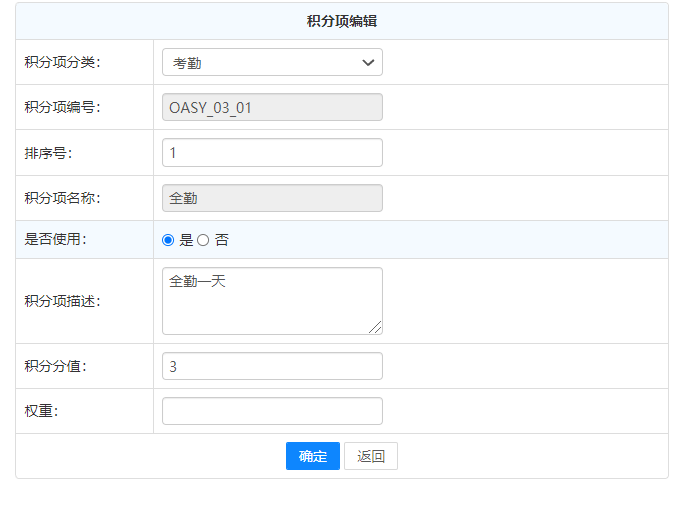The height and width of the screenshot is (505, 694).
Task: Select the 否 radio button
Action: coord(203,240)
